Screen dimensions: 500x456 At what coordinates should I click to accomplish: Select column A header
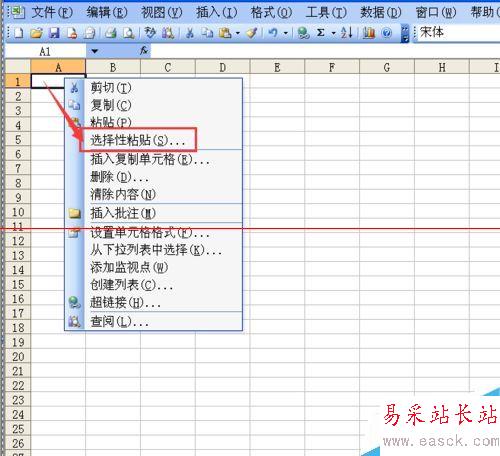click(58, 68)
